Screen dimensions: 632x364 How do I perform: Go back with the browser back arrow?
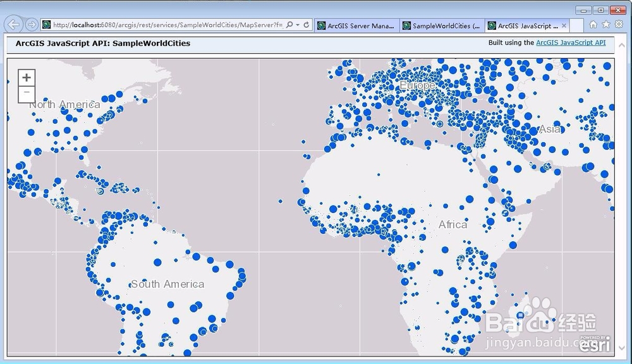[14, 25]
